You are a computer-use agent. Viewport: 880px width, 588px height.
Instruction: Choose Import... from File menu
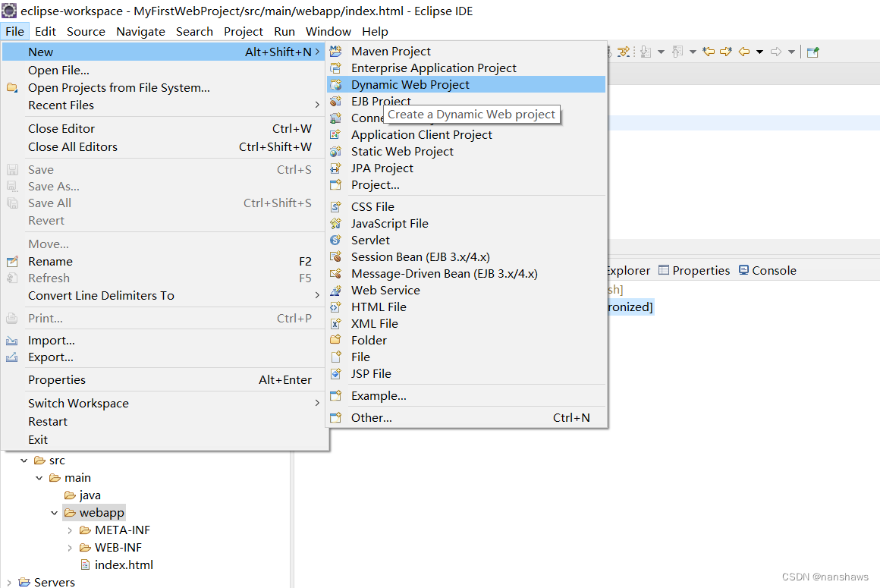pos(164,341)
